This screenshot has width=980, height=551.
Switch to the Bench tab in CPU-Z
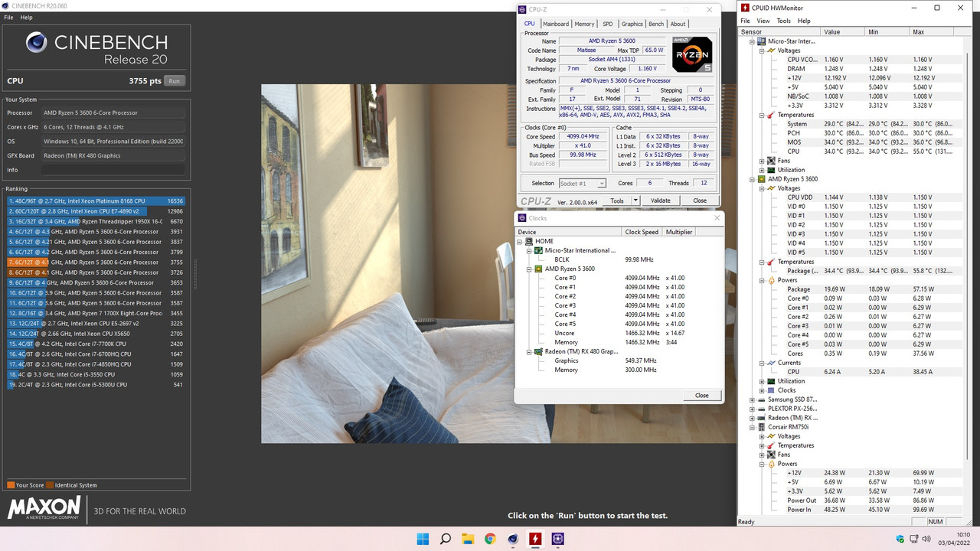pos(656,24)
